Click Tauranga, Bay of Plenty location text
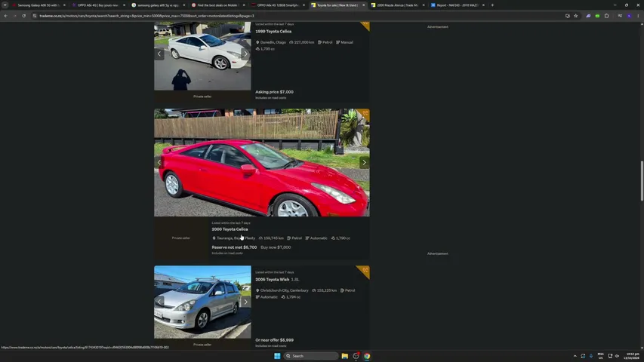644x362 pixels. tap(234, 238)
